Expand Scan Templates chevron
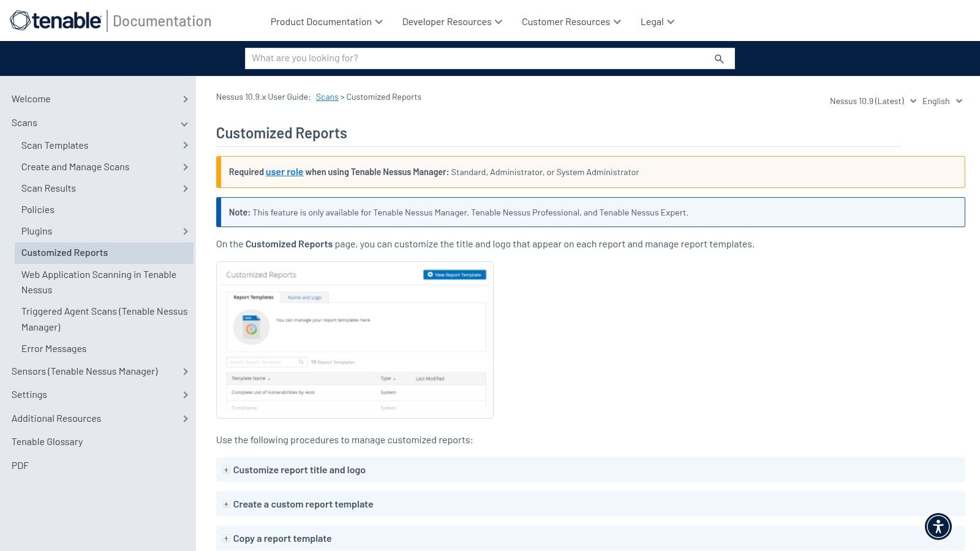The image size is (980, 551). tap(185, 145)
